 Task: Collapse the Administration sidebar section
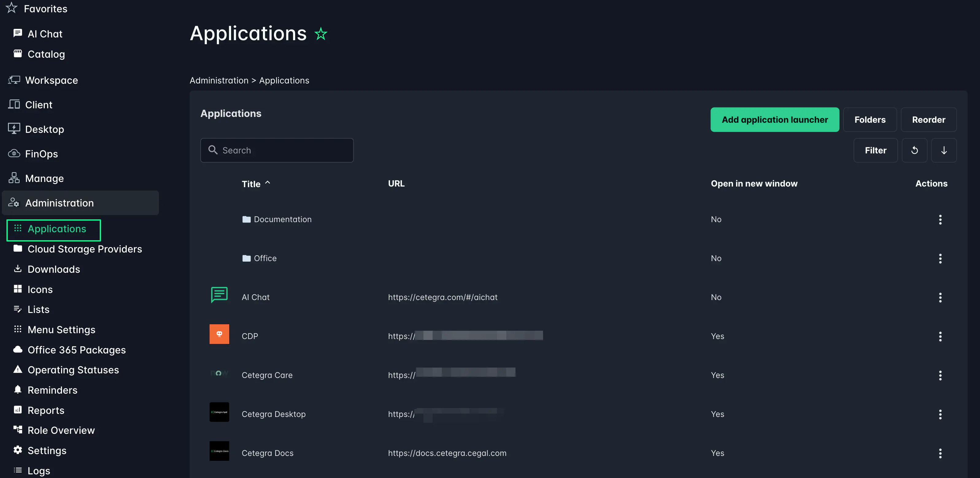pos(80,203)
